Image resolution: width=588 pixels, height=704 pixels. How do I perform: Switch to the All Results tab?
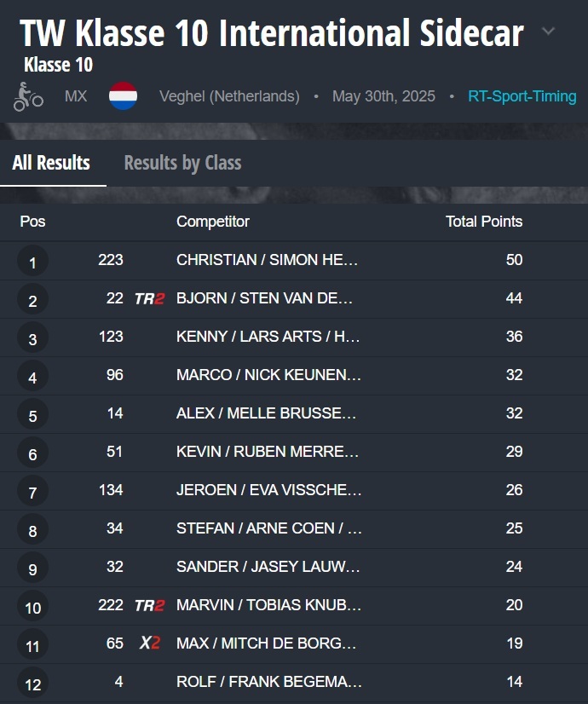point(51,163)
